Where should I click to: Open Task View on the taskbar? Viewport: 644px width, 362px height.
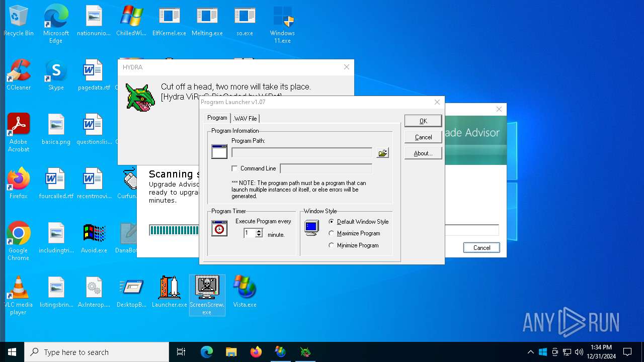point(181,352)
